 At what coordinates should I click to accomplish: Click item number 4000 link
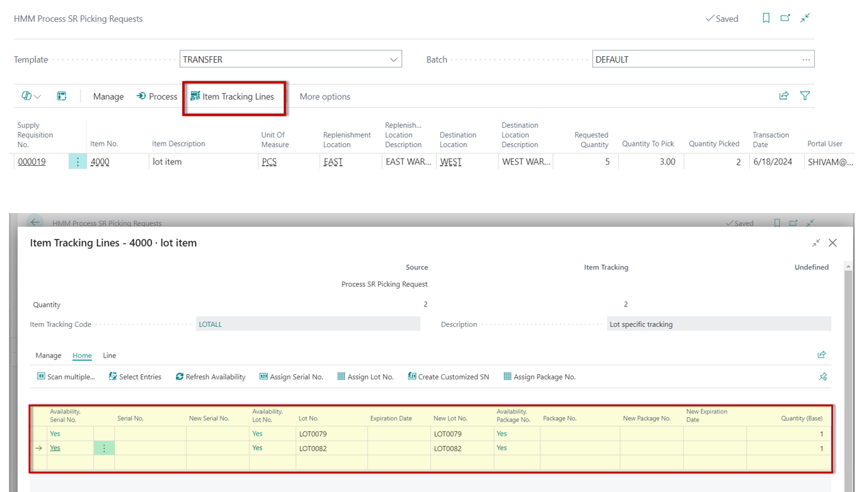coord(100,162)
